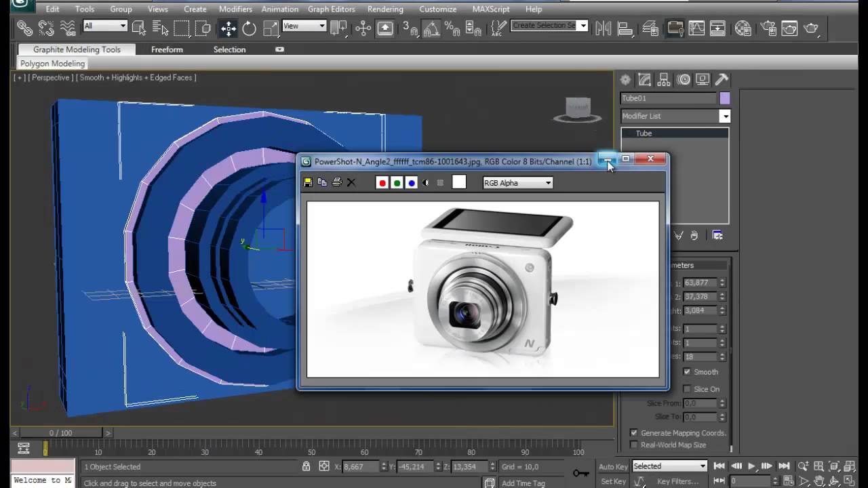The image size is (868, 488).
Task: Click the Mirror tool
Action: 603,28
